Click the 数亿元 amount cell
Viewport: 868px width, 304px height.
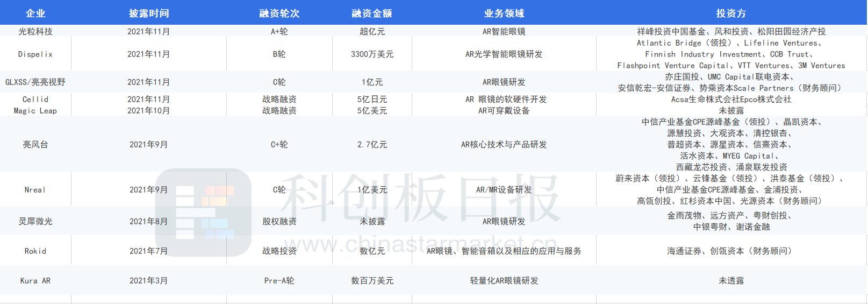point(372,251)
